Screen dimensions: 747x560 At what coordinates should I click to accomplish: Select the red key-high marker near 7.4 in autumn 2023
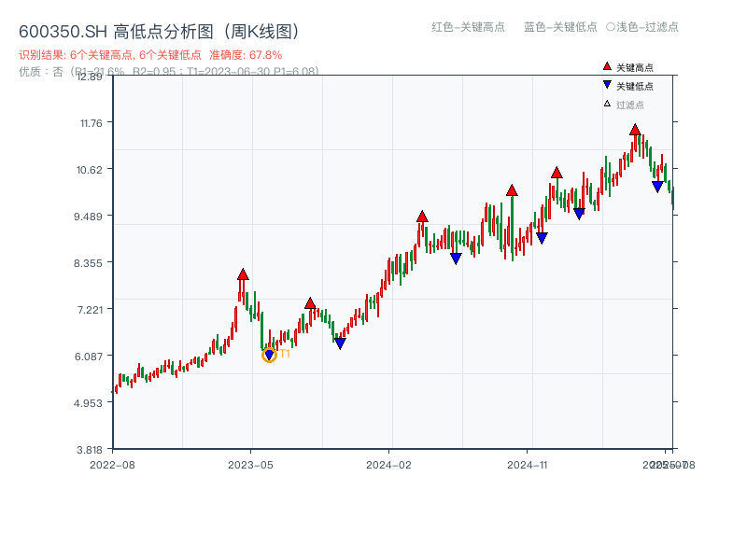[310, 303]
